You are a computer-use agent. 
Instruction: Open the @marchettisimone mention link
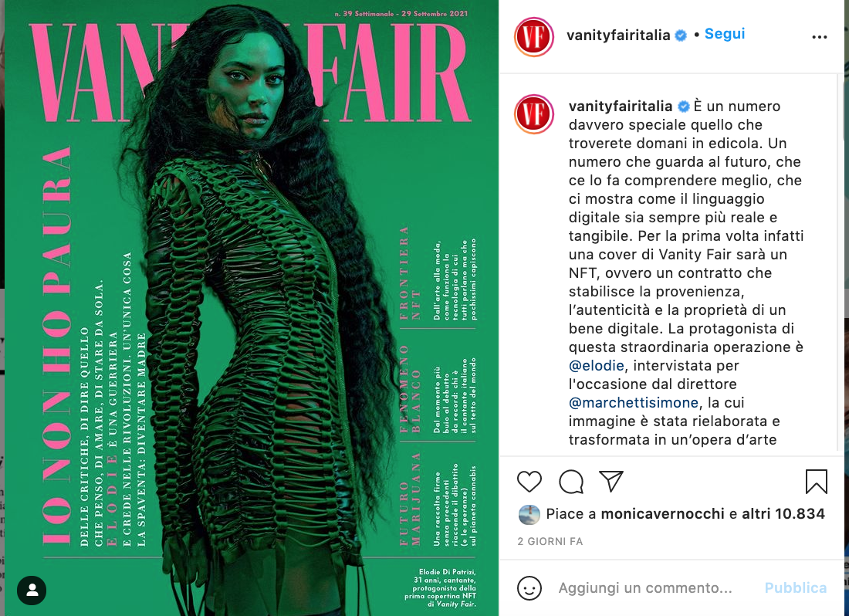click(x=634, y=403)
